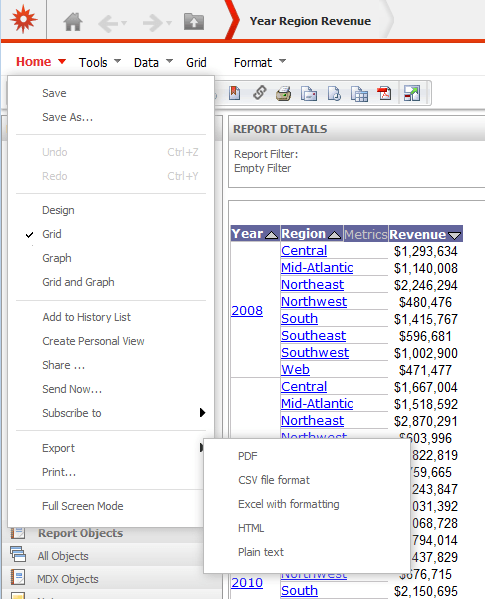Click the chain link share icon

(260, 93)
